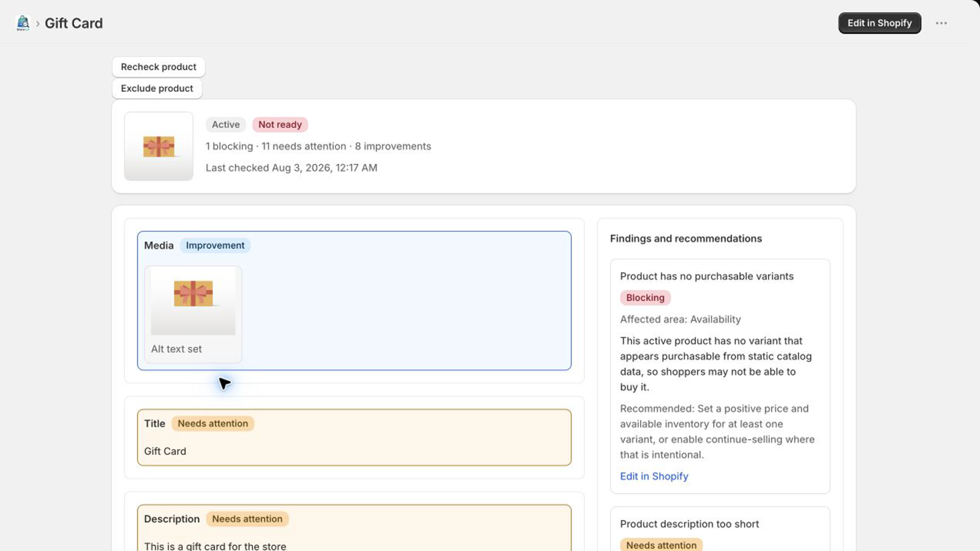Select the Media section card
The image size is (980, 551).
pos(354,301)
